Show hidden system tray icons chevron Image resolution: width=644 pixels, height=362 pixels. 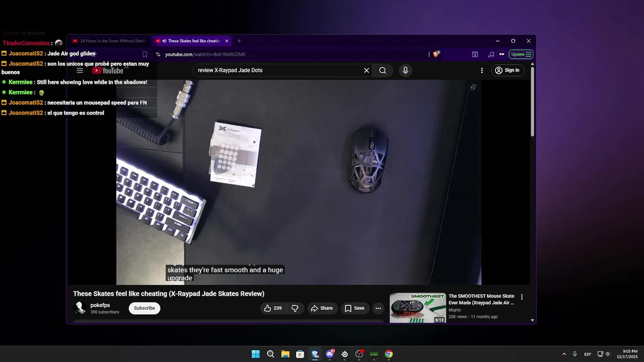564,354
